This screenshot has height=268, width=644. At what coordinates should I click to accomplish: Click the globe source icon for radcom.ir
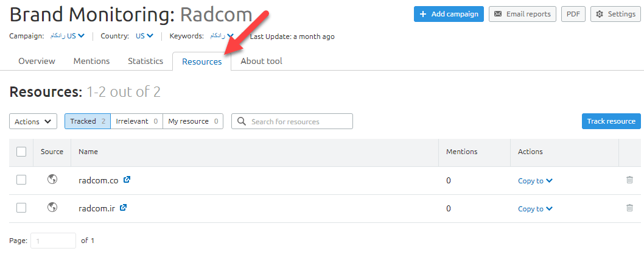point(52,208)
